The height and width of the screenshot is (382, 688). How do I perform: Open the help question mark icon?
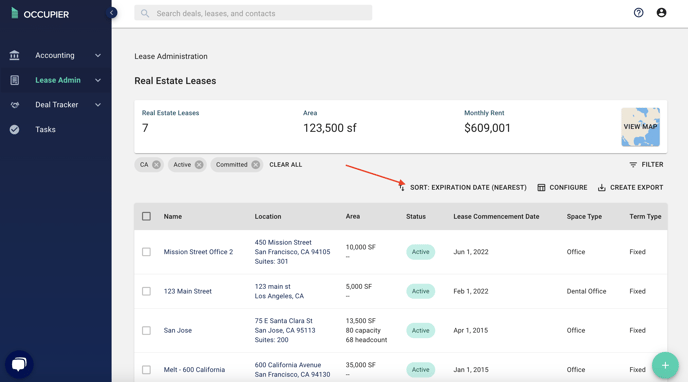tap(638, 13)
